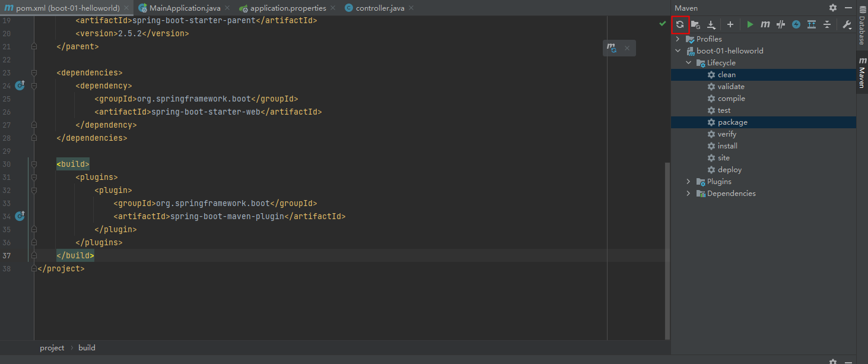Screen dimensions: 868x364
Task: Toggle Offline Mode in Maven toolbar
Action: pyautogui.click(x=781, y=25)
